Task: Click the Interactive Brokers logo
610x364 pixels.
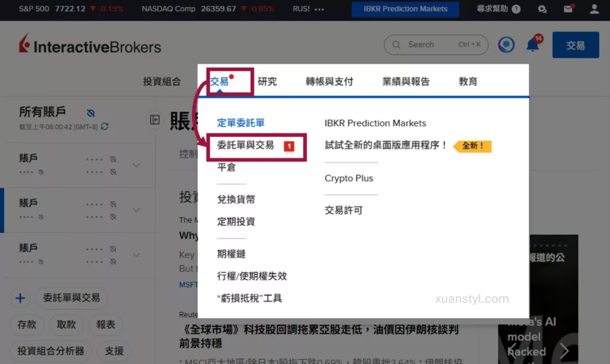Action: pos(90,43)
